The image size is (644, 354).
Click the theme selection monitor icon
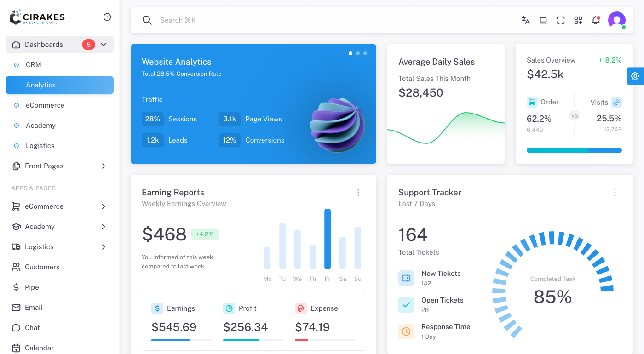coord(543,20)
